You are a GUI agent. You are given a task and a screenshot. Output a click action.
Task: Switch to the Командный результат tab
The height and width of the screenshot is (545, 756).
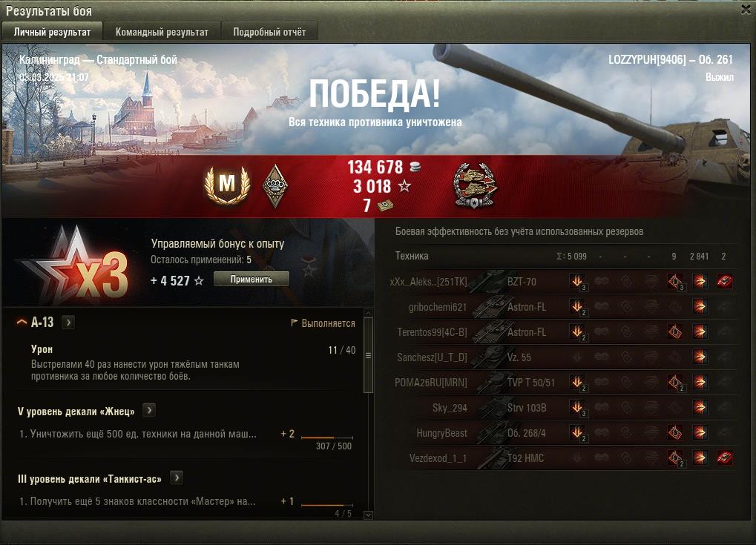162,32
